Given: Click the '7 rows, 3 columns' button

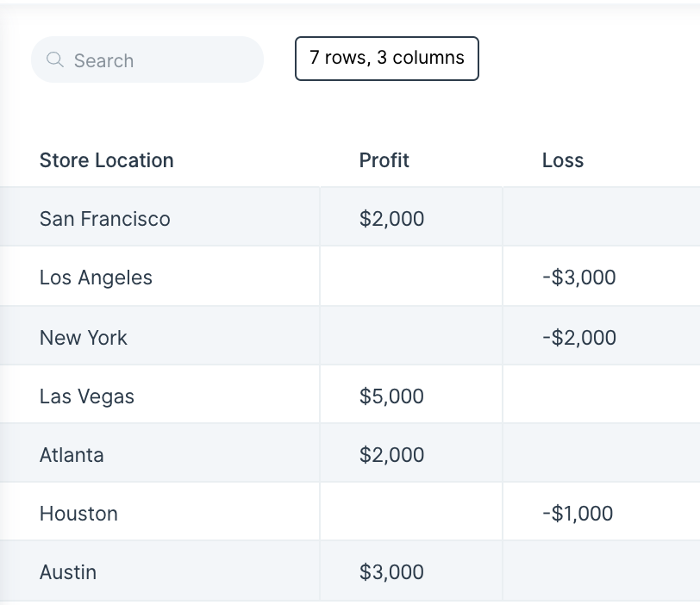Looking at the screenshot, I should point(386,59).
